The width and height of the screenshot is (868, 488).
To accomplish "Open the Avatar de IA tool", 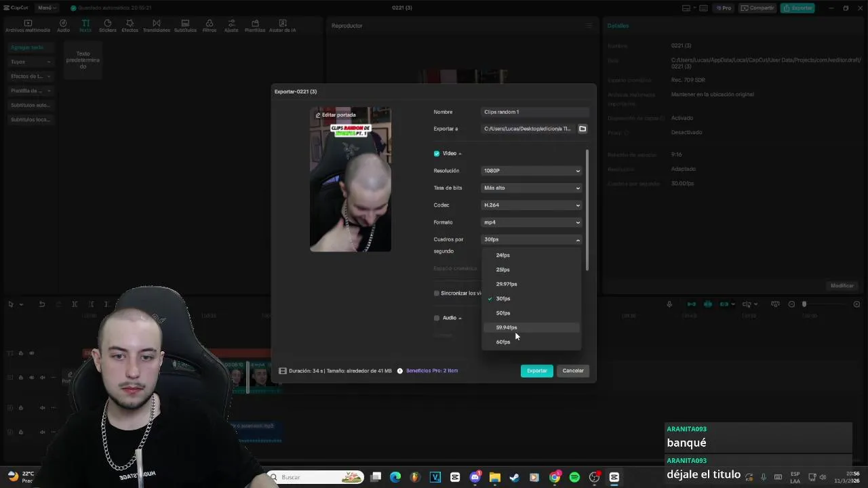I will click(x=282, y=26).
